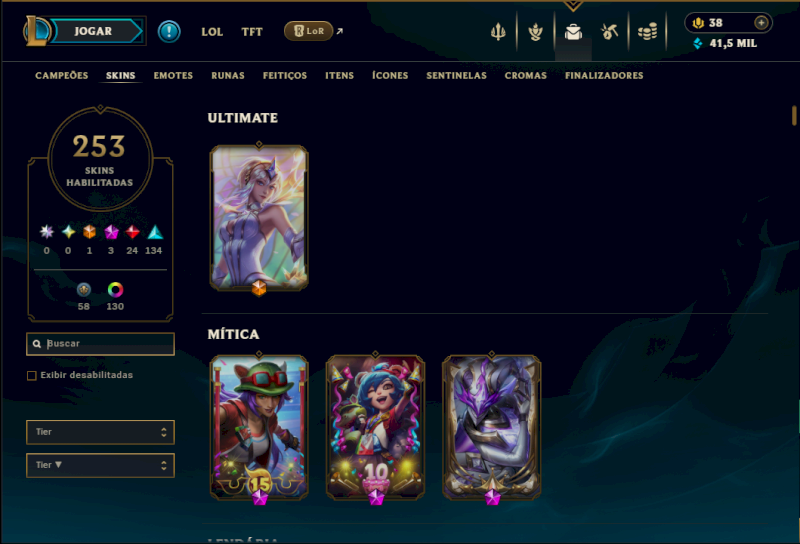Open the first Tier dropdown
The image size is (800, 544).
(x=101, y=432)
